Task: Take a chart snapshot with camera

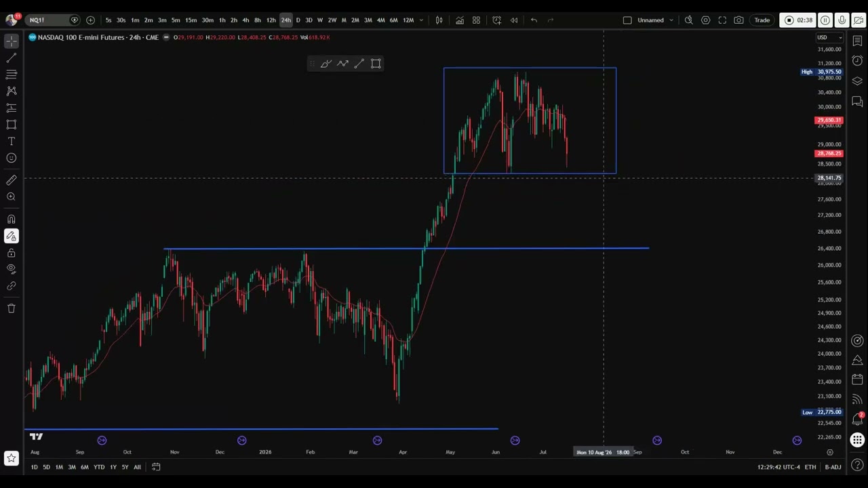Action: point(738,20)
